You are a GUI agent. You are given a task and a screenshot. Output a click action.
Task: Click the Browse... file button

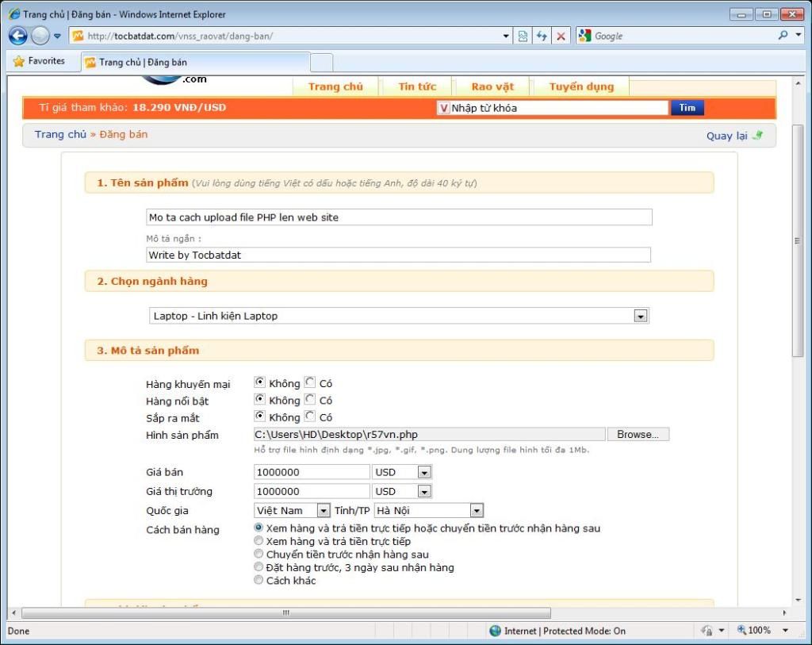coord(638,435)
